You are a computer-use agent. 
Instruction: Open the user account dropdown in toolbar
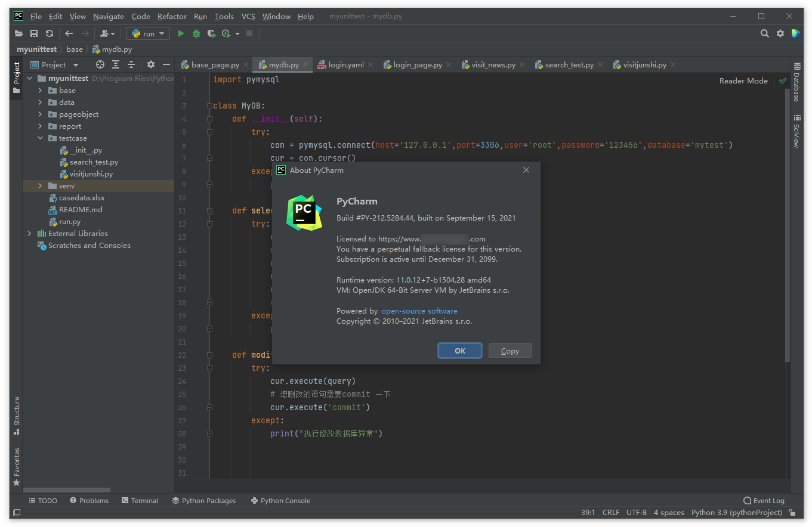coord(107,34)
